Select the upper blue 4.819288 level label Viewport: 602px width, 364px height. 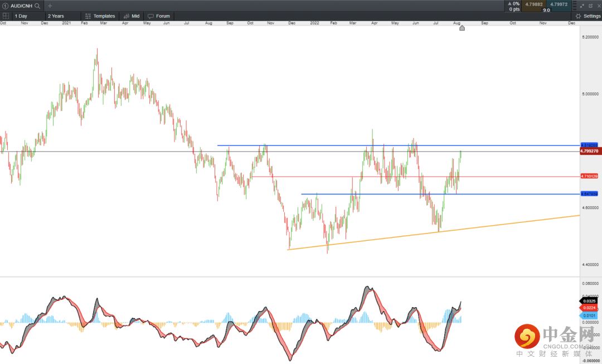click(x=589, y=145)
